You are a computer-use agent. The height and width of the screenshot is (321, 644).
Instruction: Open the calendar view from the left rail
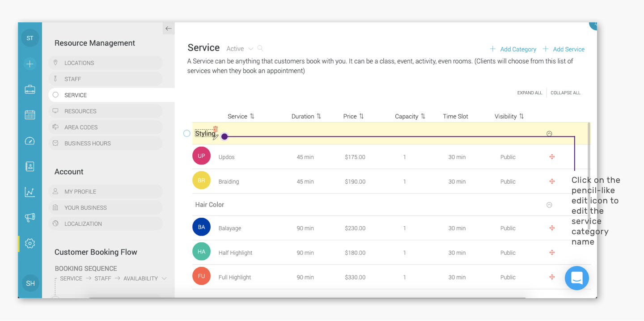(x=30, y=115)
